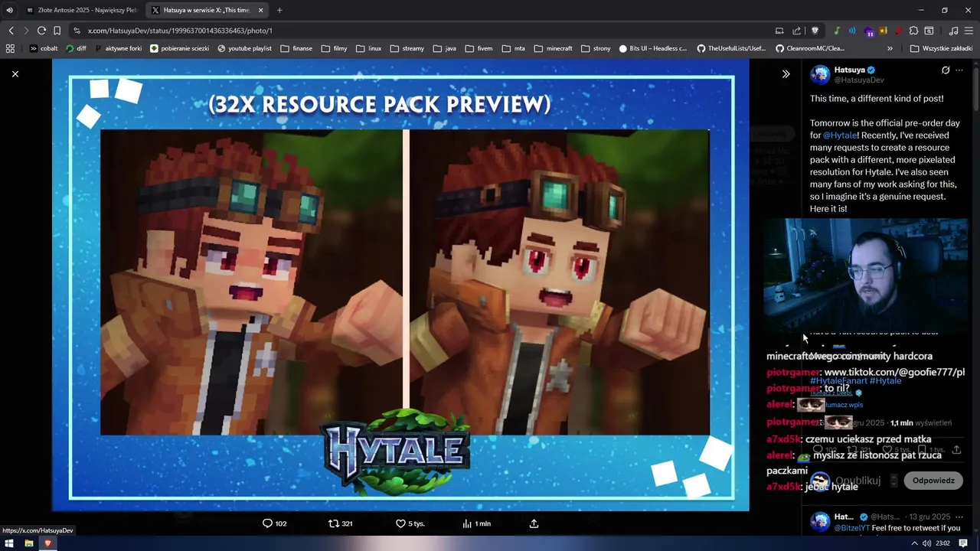This screenshot has width=980, height=551.
Task: Open the youtube playlist bookmark
Action: (245, 48)
